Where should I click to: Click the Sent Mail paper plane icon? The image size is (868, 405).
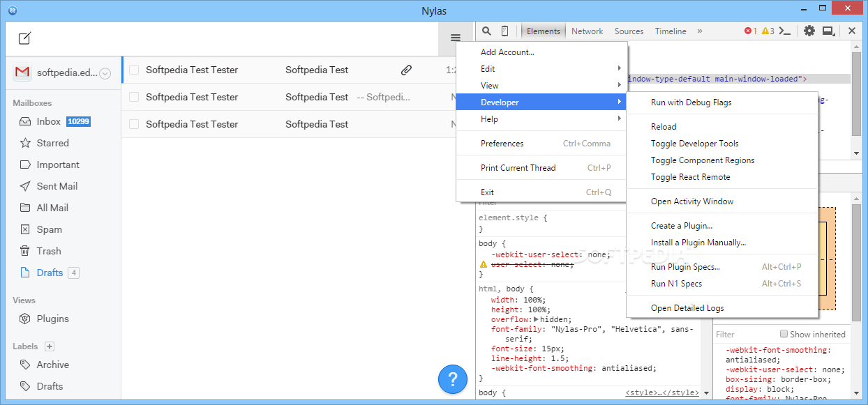coord(25,186)
